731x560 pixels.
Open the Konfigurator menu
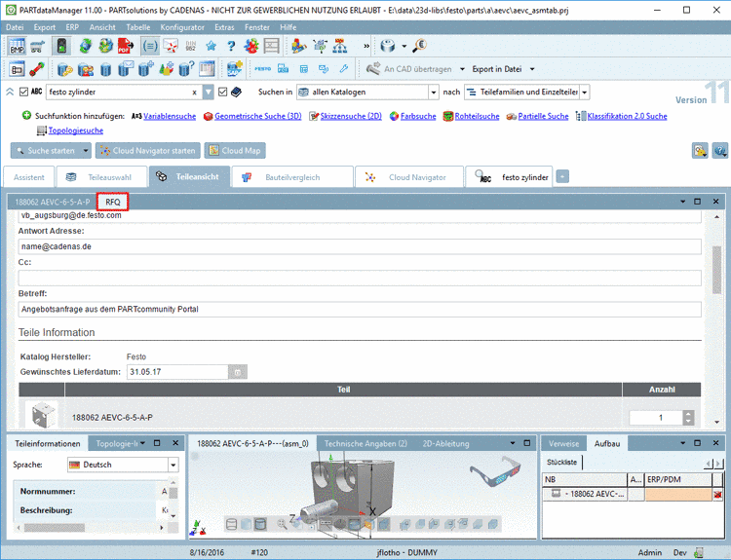(182, 27)
